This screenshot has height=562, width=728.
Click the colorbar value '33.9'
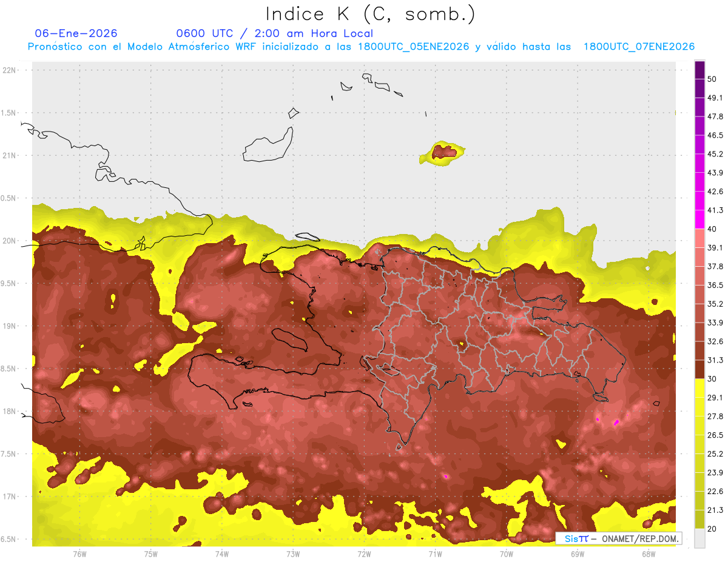(715, 323)
